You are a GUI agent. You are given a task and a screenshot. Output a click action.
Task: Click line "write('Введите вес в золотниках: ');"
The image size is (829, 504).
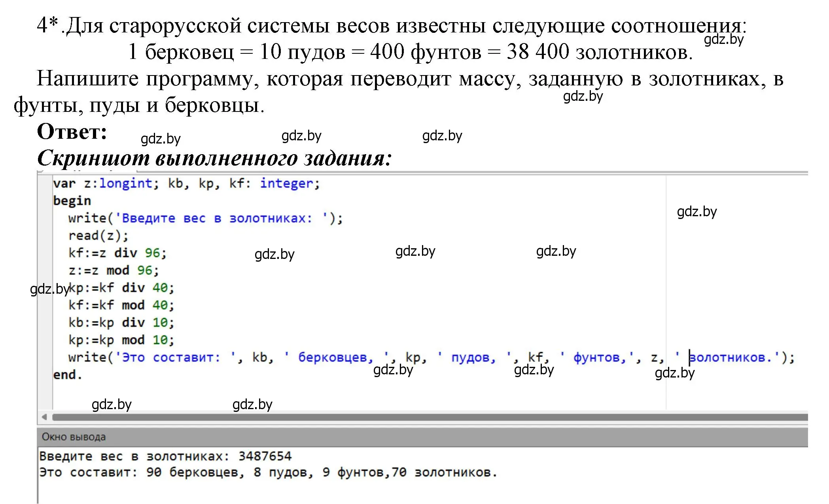click(206, 218)
